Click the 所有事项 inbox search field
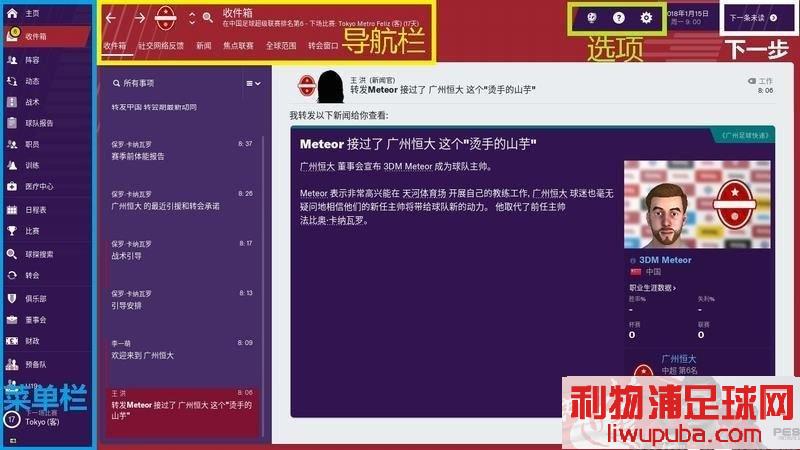This screenshot has height=450, width=800. tap(138, 83)
